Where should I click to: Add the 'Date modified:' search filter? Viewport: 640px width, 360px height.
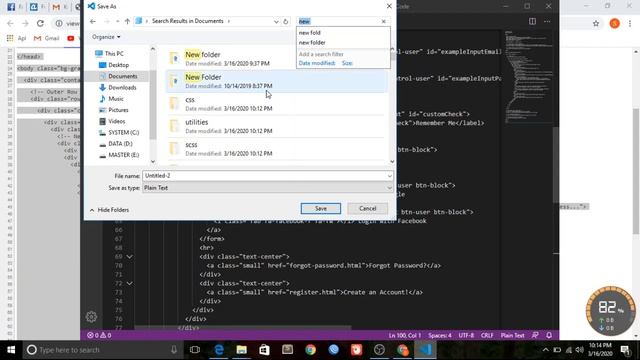317,63
